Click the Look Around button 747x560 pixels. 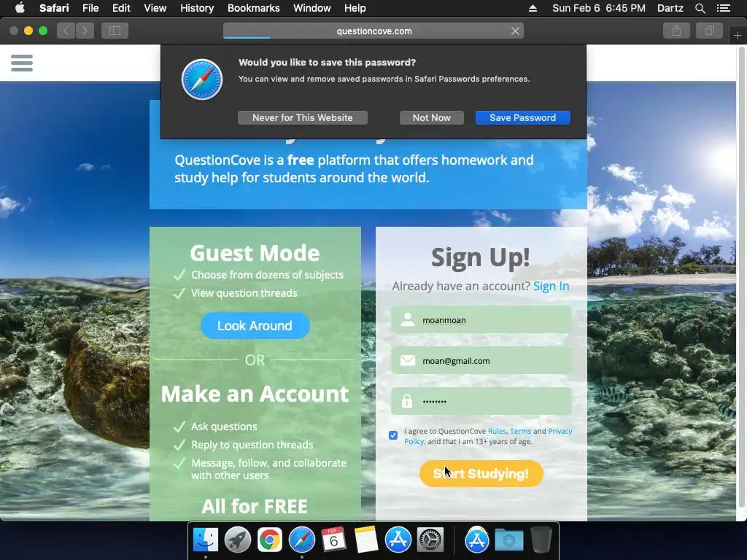(255, 326)
